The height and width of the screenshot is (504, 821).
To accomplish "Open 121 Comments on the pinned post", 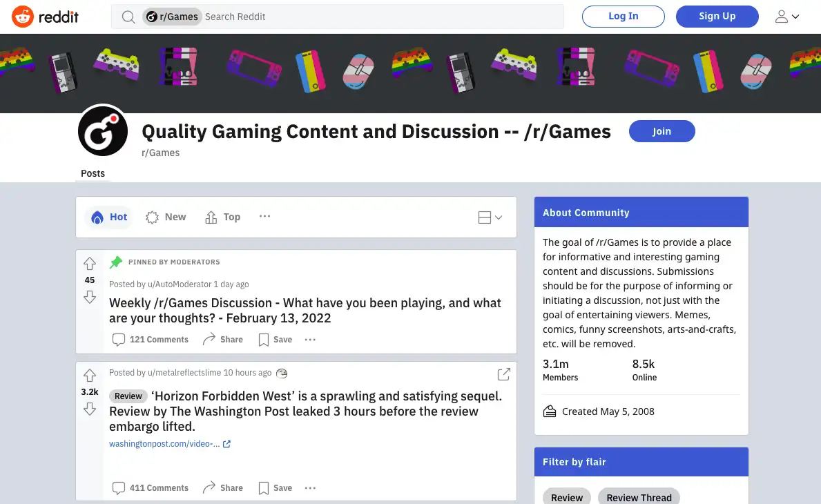I will tap(151, 340).
